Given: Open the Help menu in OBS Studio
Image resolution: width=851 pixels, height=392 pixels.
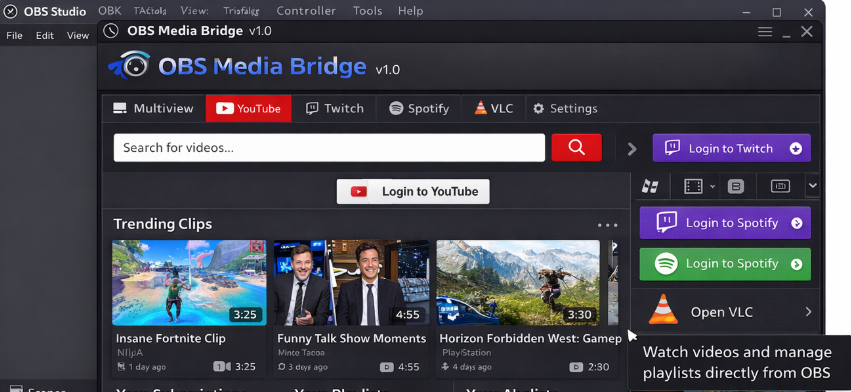Looking at the screenshot, I should [410, 11].
